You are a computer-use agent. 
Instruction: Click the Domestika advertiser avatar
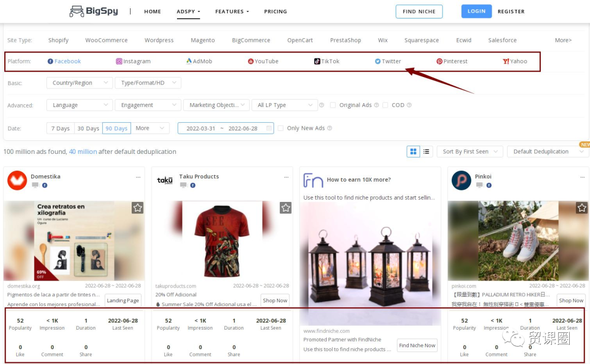tap(17, 181)
